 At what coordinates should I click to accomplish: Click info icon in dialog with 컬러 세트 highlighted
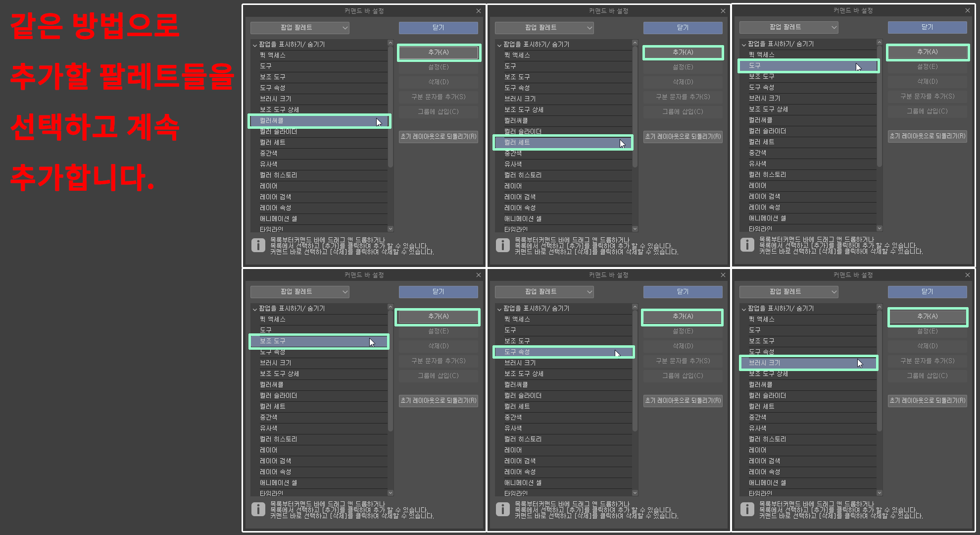pyautogui.click(x=502, y=245)
